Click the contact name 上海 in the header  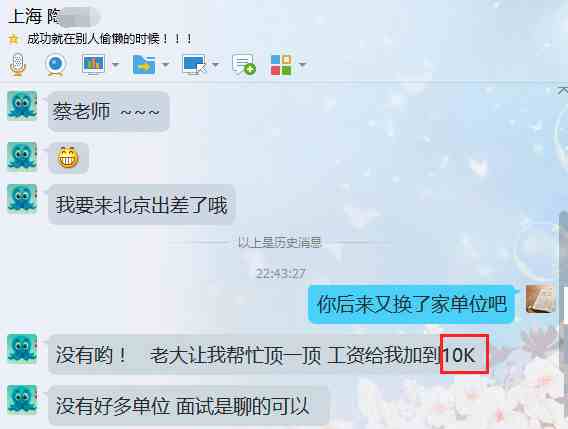(x=25, y=16)
